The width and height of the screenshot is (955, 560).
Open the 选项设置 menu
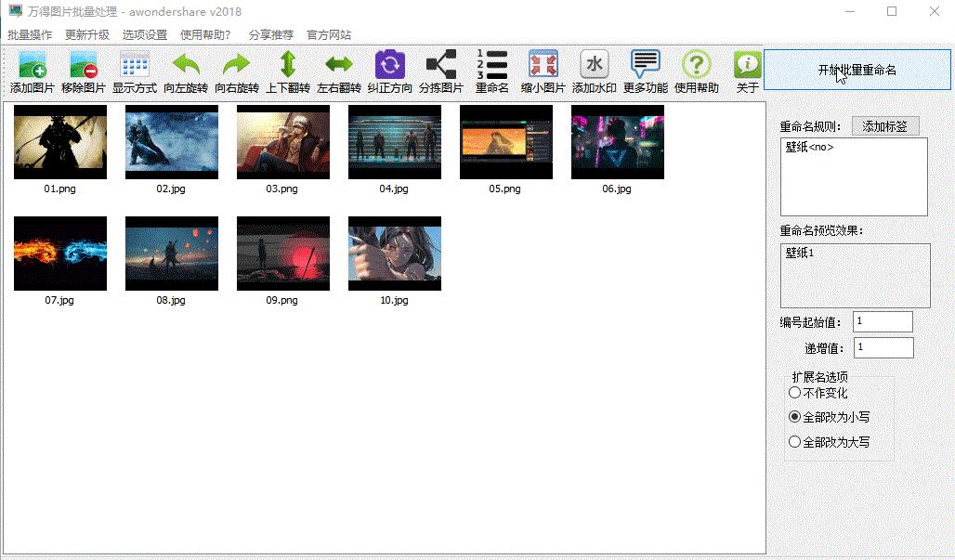pos(145,35)
